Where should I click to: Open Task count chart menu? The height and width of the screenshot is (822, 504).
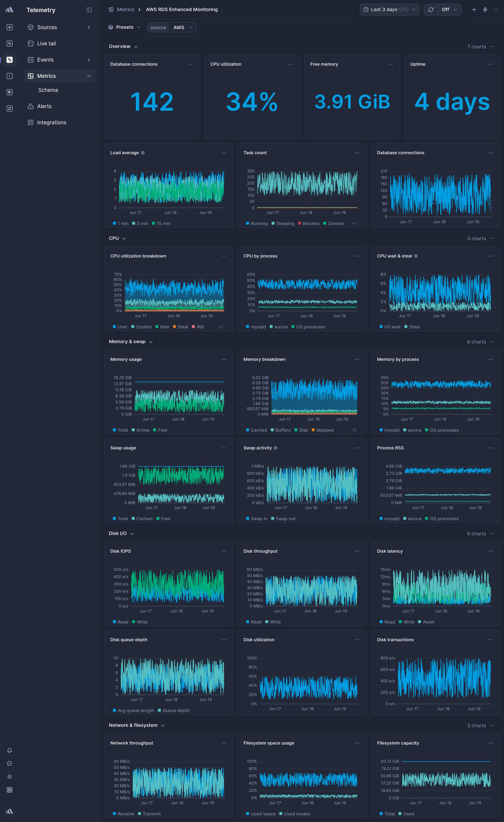357,153
